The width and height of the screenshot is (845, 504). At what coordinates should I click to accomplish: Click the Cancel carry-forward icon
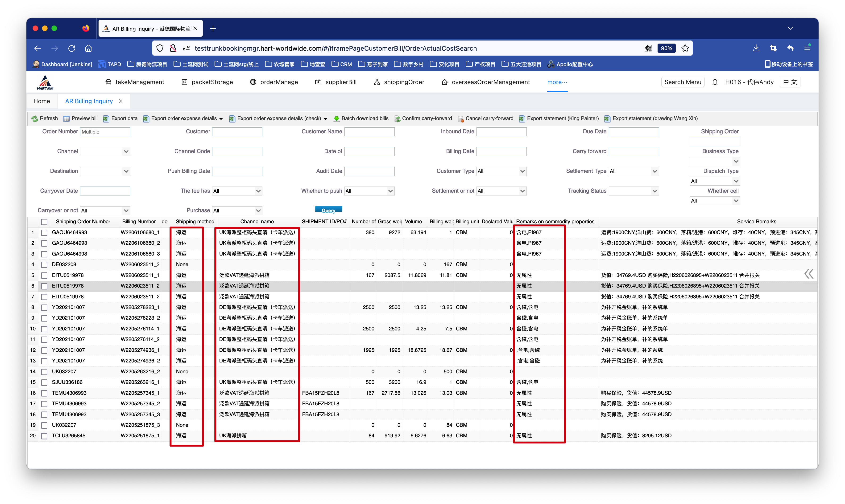(x=460, y=118)
